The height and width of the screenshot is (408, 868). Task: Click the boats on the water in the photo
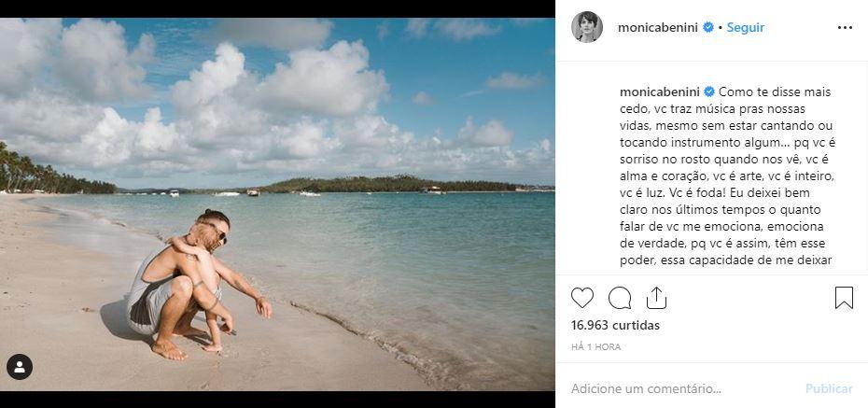(x=252, y=192)
